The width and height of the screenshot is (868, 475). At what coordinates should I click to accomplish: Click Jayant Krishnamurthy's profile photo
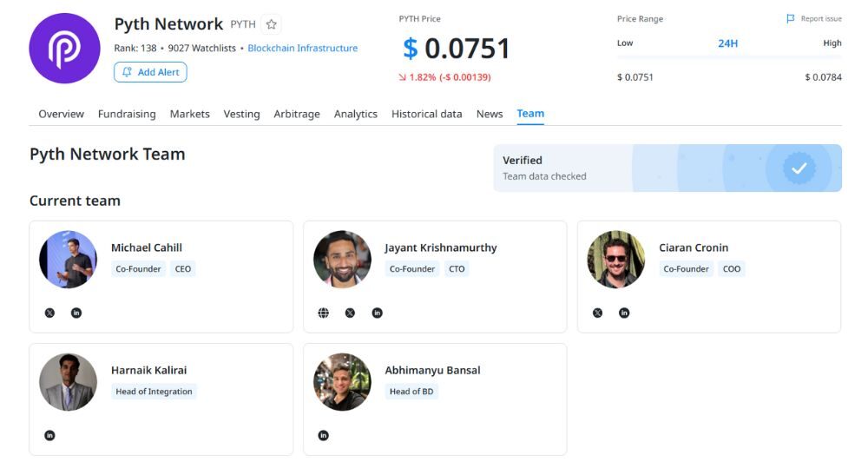coord(342,259)
